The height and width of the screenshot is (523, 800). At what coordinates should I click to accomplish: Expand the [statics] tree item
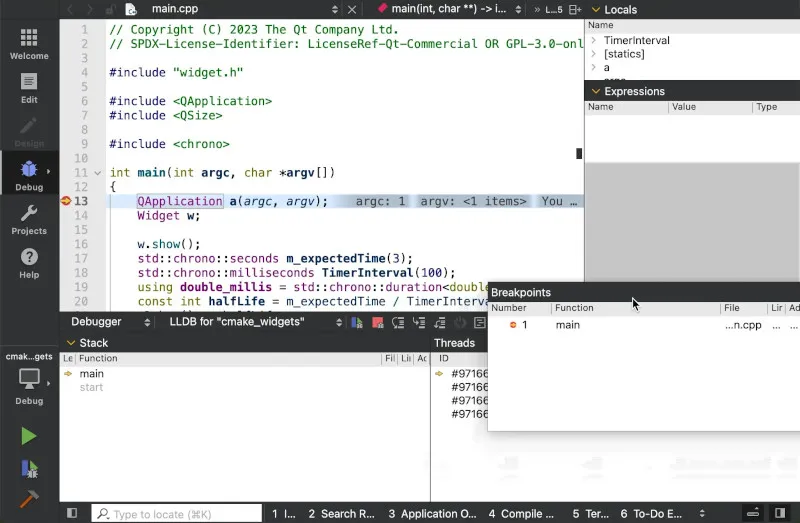pyautogui.click(x=594, y=54)
